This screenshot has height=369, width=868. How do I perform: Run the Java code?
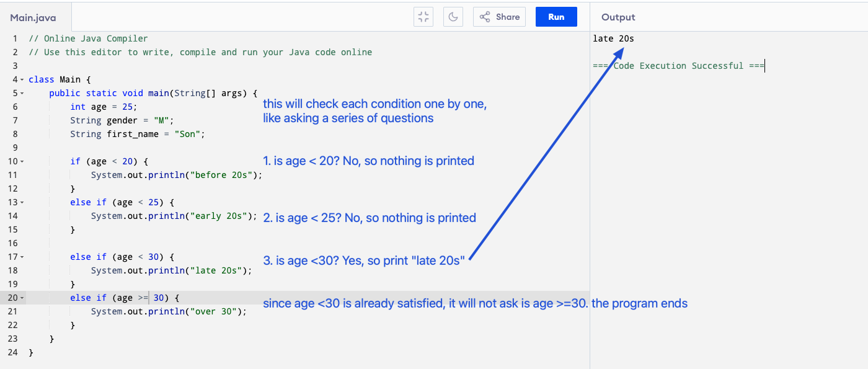tap(556, 17)
